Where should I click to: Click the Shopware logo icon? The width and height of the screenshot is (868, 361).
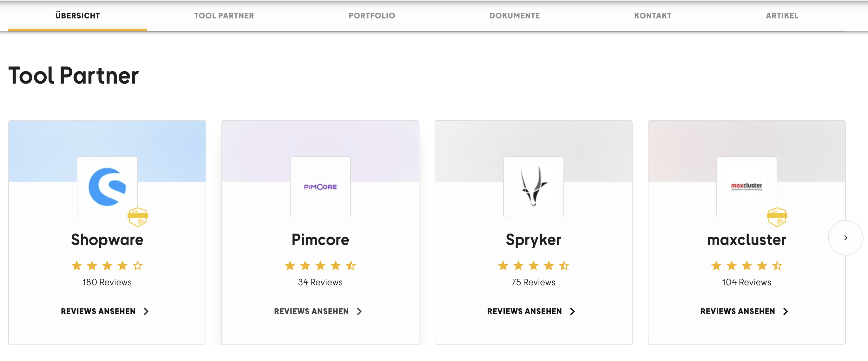[x=107, y=187]
